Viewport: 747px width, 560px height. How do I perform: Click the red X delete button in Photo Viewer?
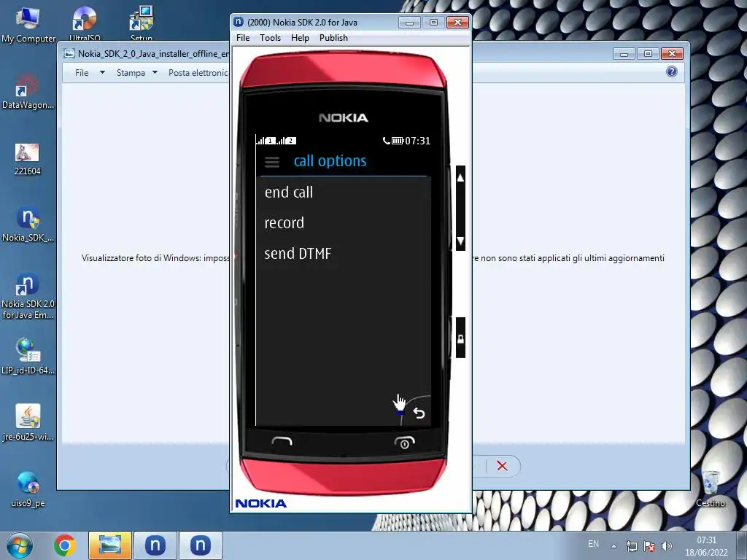coord(502,466)
